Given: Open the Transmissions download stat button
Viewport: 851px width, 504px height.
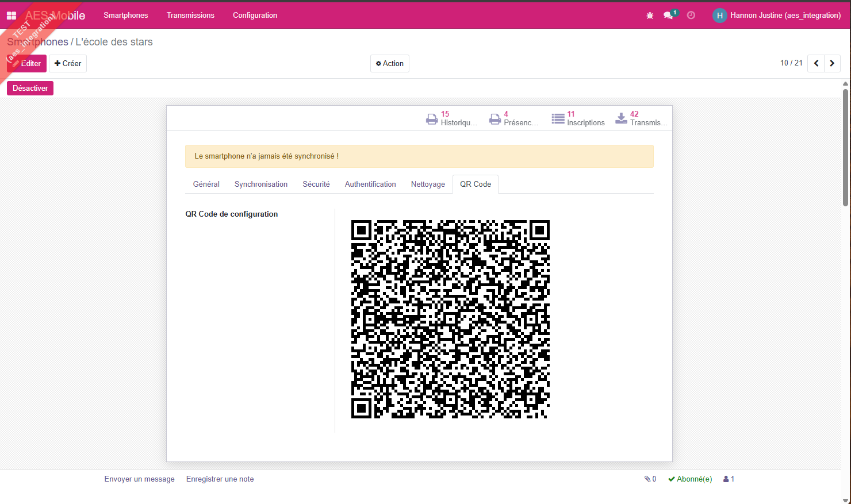Looking at the screenshot, I should (641, 118).
